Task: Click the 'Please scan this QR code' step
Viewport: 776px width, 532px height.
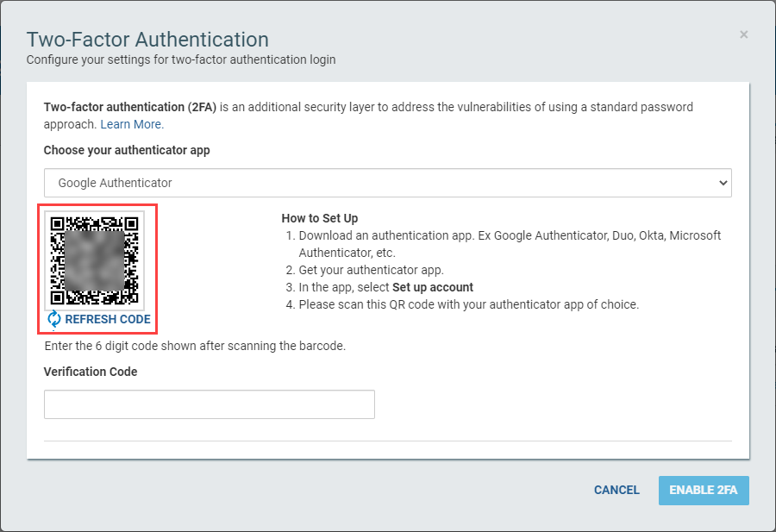Action: [469, 304]
